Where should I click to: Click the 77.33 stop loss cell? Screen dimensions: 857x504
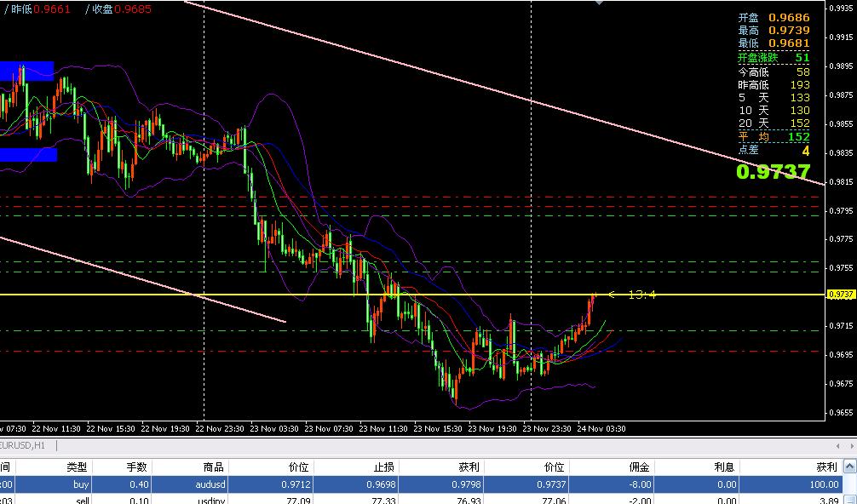(385, 501)
